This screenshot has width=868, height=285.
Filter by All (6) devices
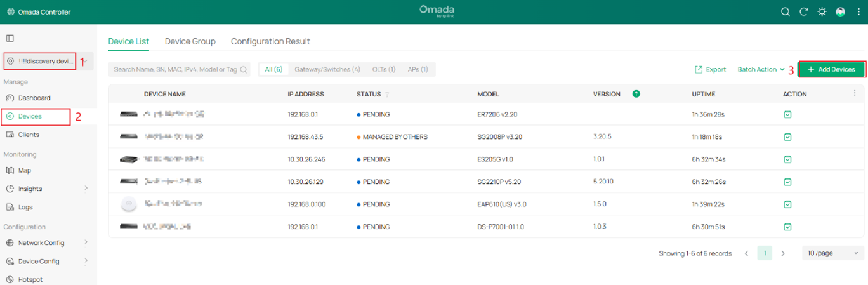click(274, 69)
